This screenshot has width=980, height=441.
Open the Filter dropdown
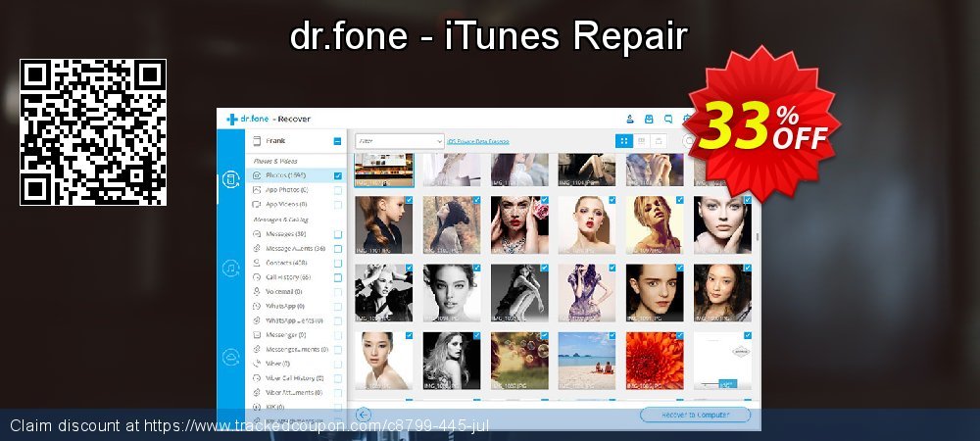pos(400,141)
